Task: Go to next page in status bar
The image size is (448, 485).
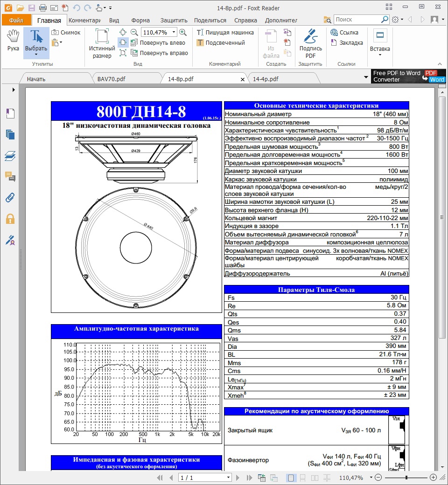Action: click(238, 478)
